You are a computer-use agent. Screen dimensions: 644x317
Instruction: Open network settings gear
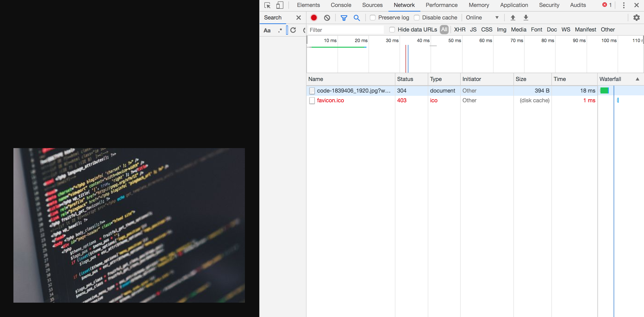coord(636,18)
